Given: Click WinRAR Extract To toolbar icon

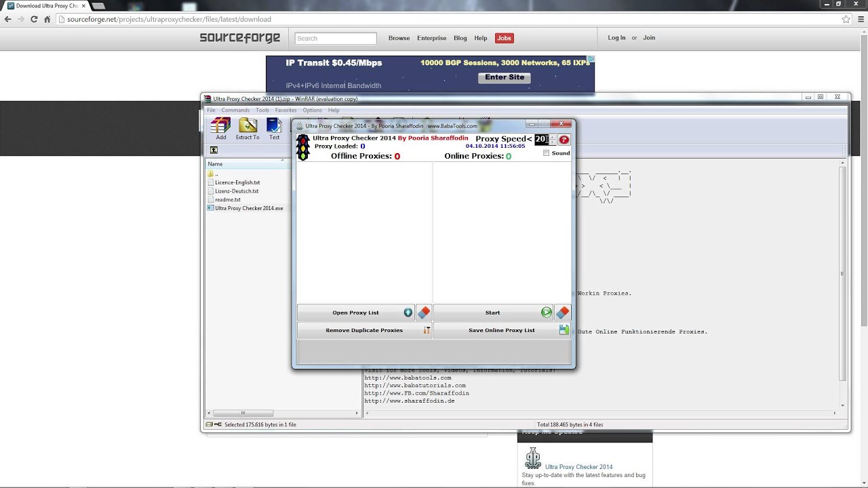Looking at the screenshot, I should click(x=248, y=125).
